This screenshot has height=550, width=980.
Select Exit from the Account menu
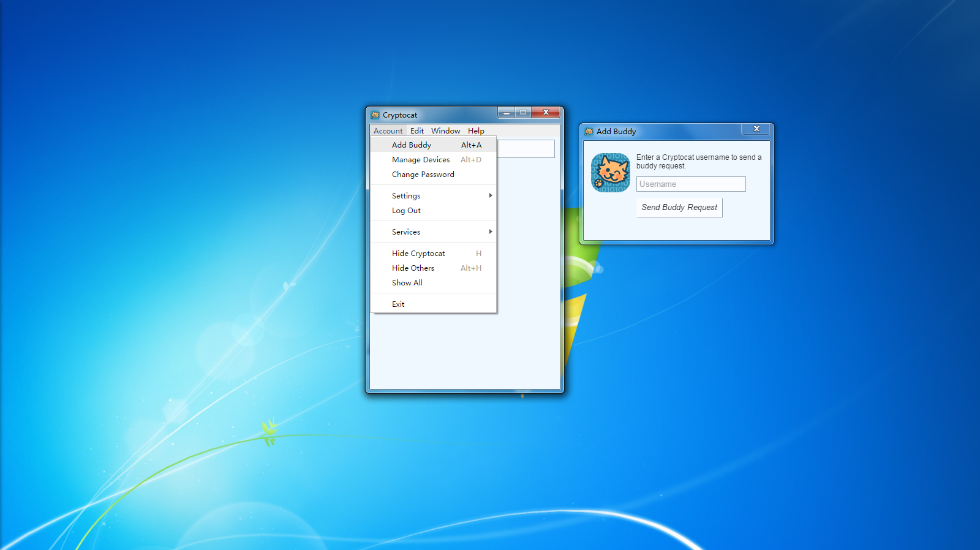(x=434, y=304)
